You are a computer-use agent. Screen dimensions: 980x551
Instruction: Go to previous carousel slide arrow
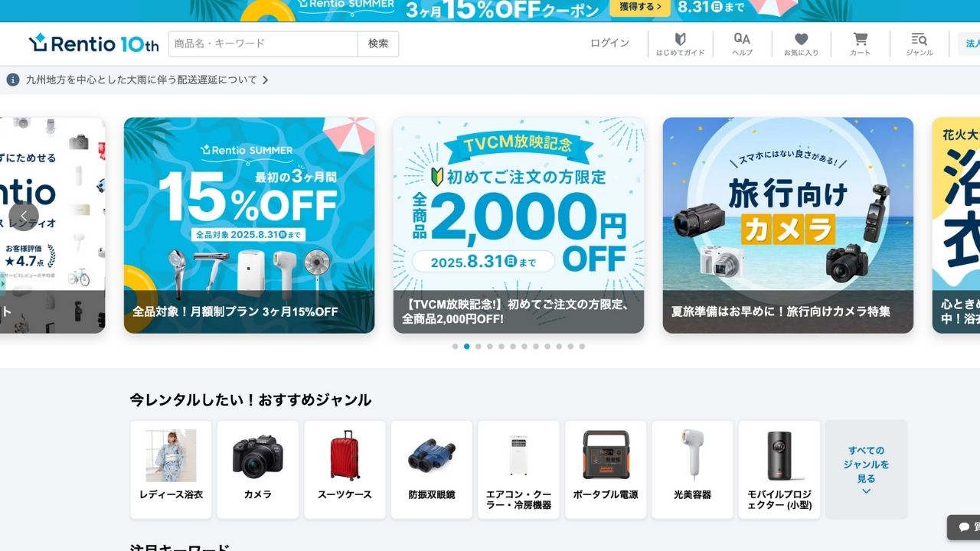(x=24, y=217)
